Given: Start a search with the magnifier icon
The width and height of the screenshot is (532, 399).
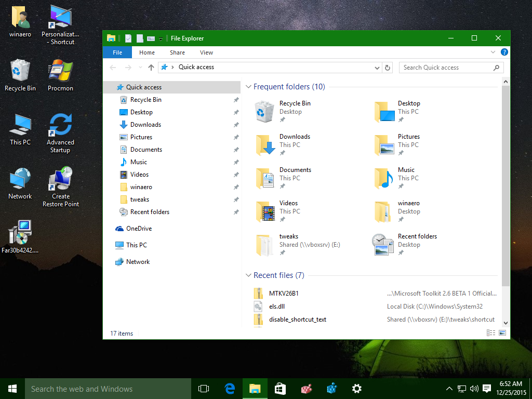Looking at the screenshot, I should tap(497, 68).
